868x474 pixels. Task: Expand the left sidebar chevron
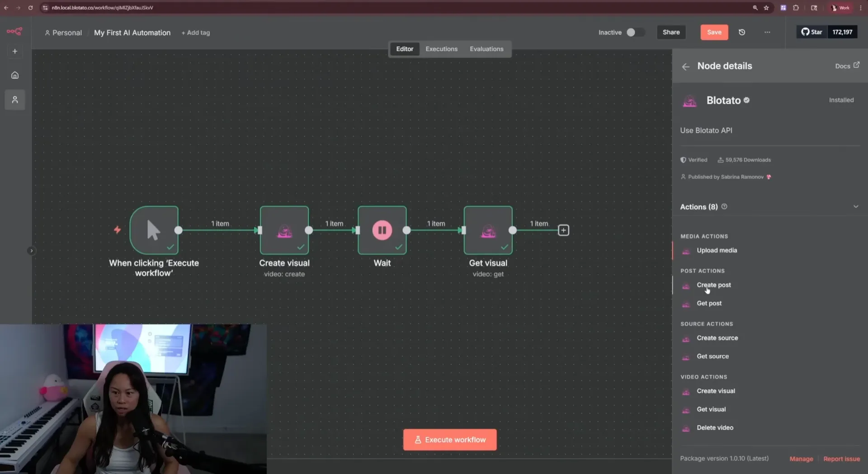[x=31, y=251]
